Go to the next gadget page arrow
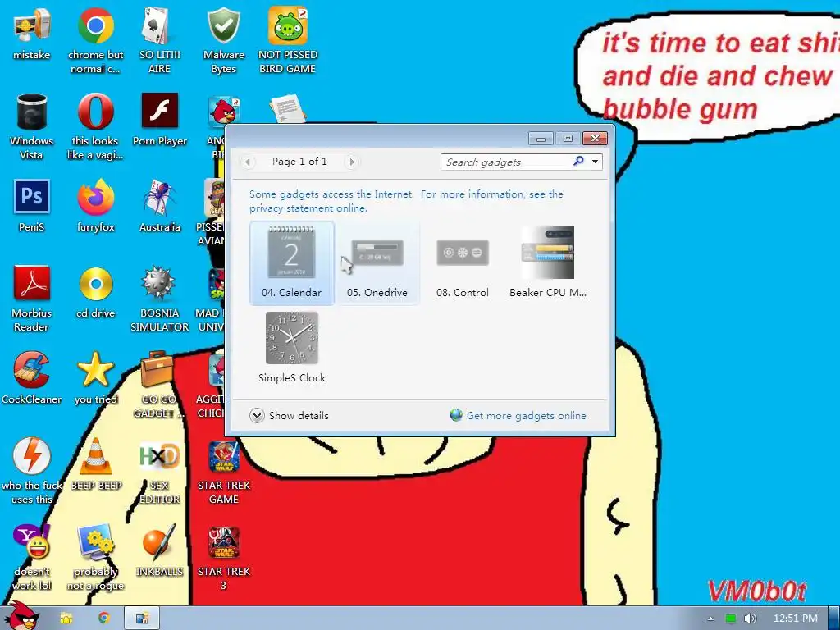Viewport: 840px width, 630px height. pos(352,162)
